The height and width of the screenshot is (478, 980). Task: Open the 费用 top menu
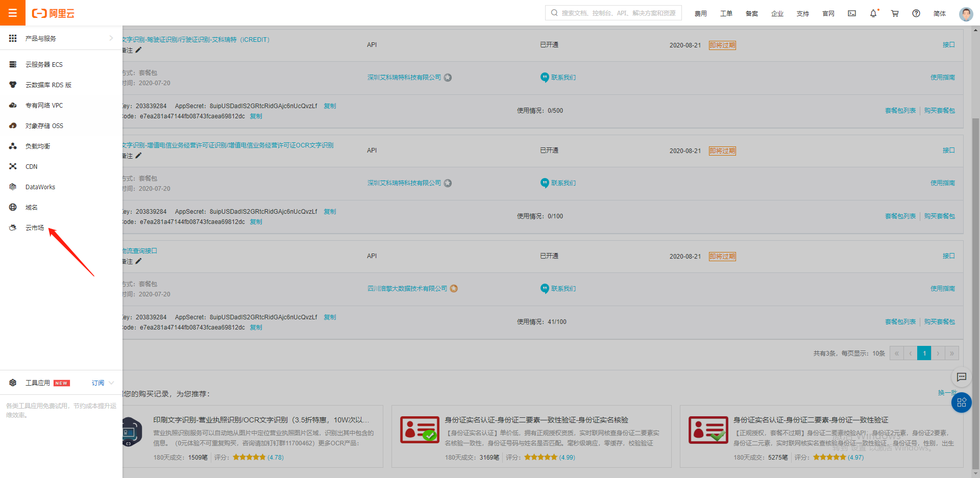pos(701,14)
